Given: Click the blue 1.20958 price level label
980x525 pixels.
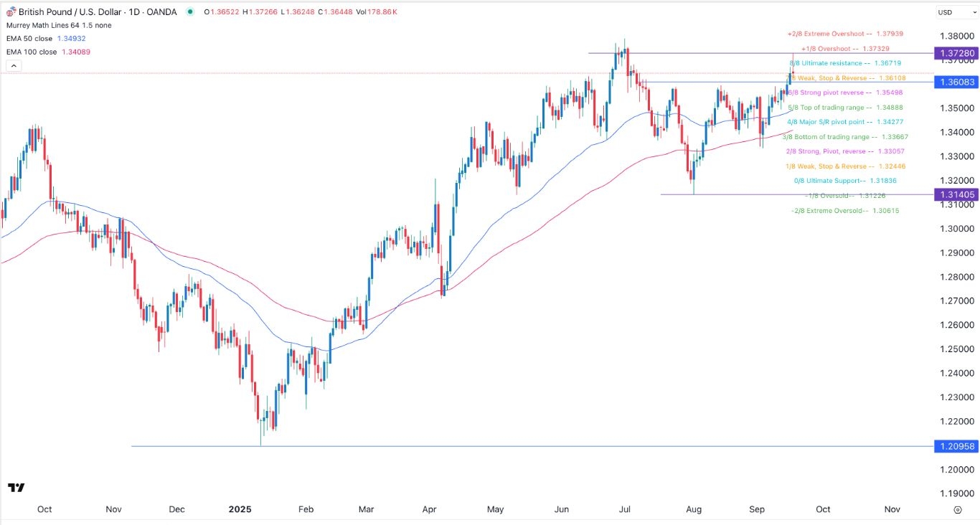Looking at the screenshot, I should tap(957, 446).
